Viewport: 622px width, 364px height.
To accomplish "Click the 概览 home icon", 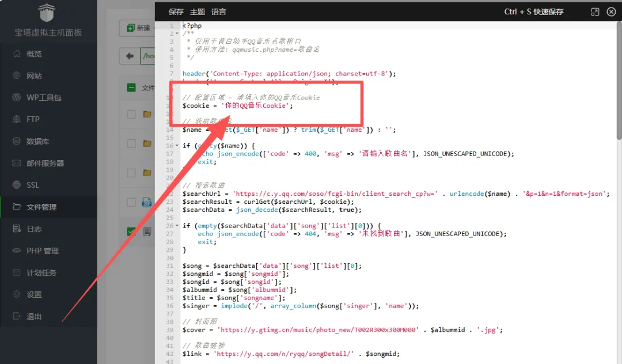I will pyautogui.click(x=17, y=54).
